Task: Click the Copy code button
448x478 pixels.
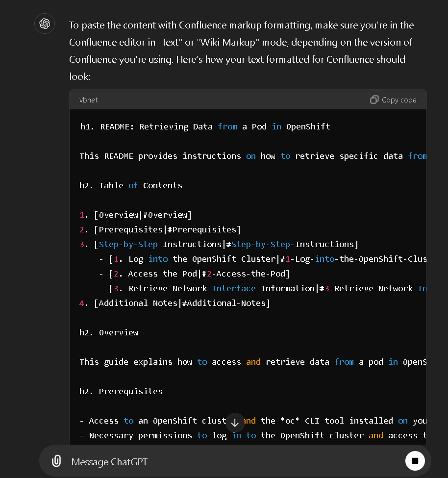Action: coord(393,100)
